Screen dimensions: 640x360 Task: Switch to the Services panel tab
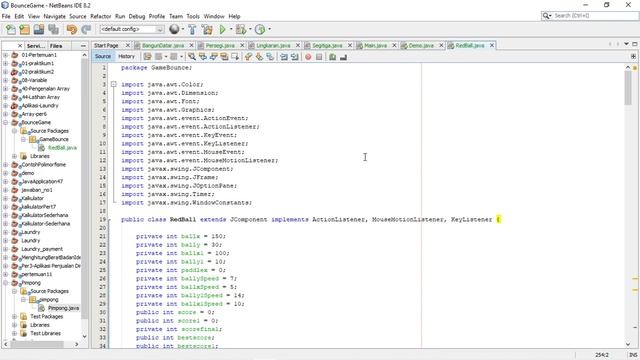click(36, 46)
